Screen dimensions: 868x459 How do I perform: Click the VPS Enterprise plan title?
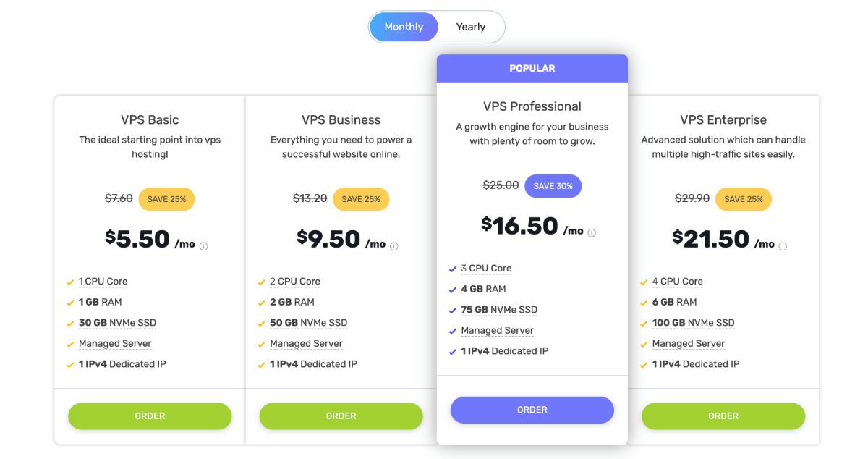click(x=723, y=120)
